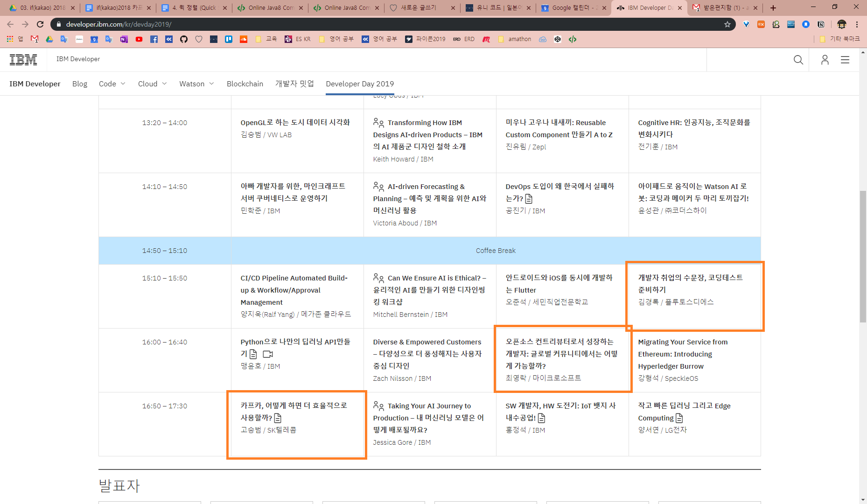This screenshot has height=504, width=867.
Task: Open the IBM user account icon
Action: pyautogui.click(x=825, y=60)
